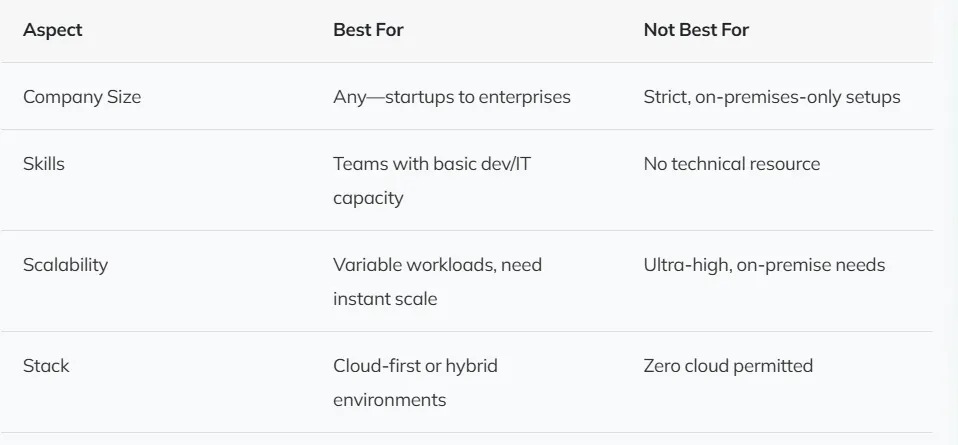The width and height of the screenshot is (958, 445).
Task: Click the Best For column header
Action: pyautogui.click(x=368, y=30)
